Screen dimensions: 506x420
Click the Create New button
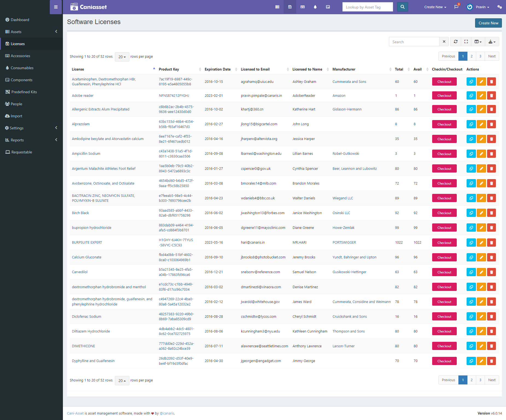pos(488,23)
